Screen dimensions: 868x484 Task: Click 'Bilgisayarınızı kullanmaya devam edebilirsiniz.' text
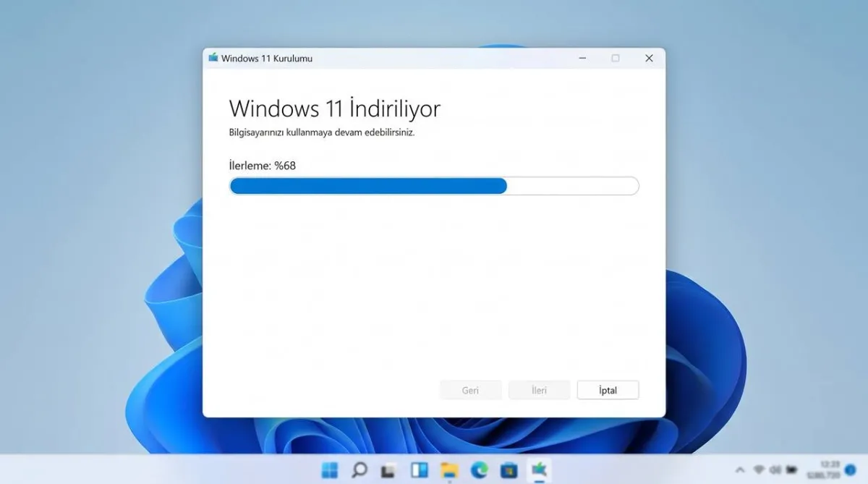pyautogui.click(x=322, y=133)
